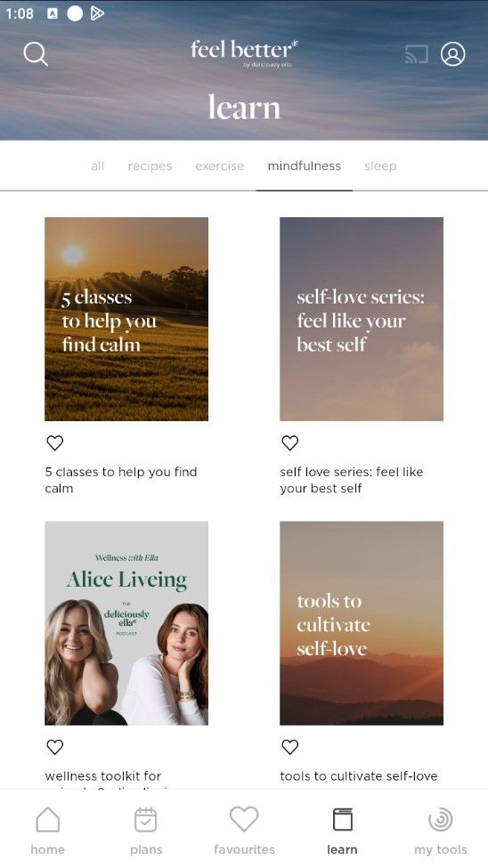Tap the cast to device icon
The image size is (488, 868).
[417, 54]
